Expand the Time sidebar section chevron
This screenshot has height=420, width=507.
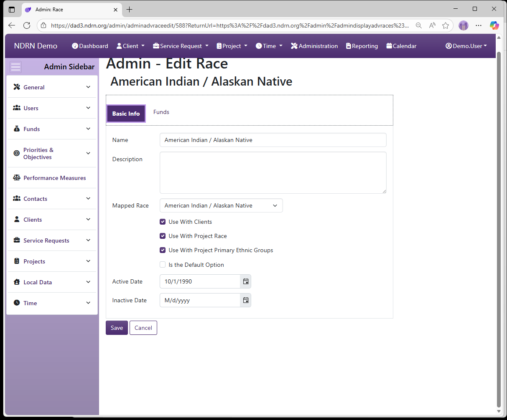coord(88,303)
